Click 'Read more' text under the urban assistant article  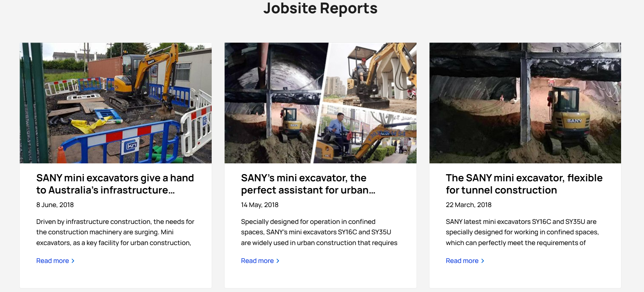(257, 261)
